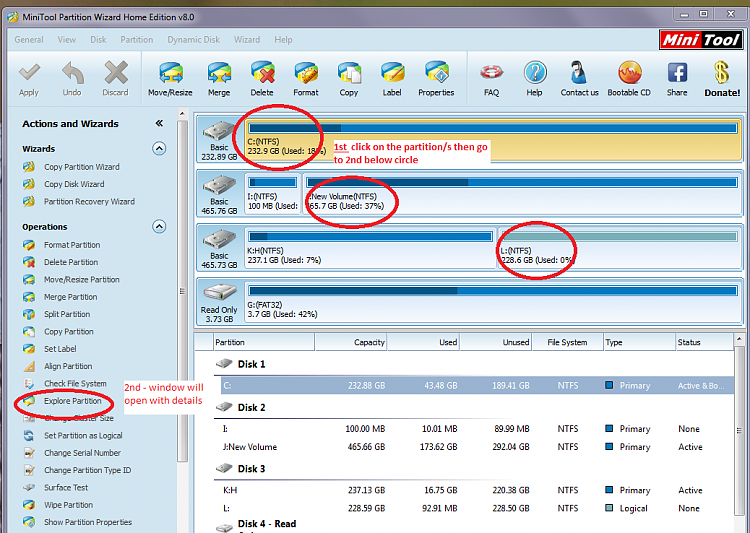Click the Contact us icon

tap(579, 73)
